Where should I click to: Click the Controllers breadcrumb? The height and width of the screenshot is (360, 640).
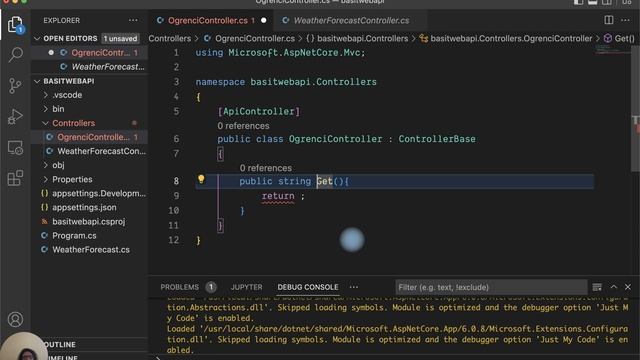[170, 39]
